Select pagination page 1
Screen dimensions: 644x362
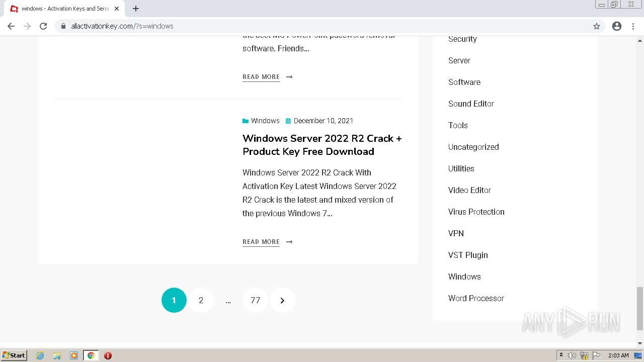click(174, 300)
